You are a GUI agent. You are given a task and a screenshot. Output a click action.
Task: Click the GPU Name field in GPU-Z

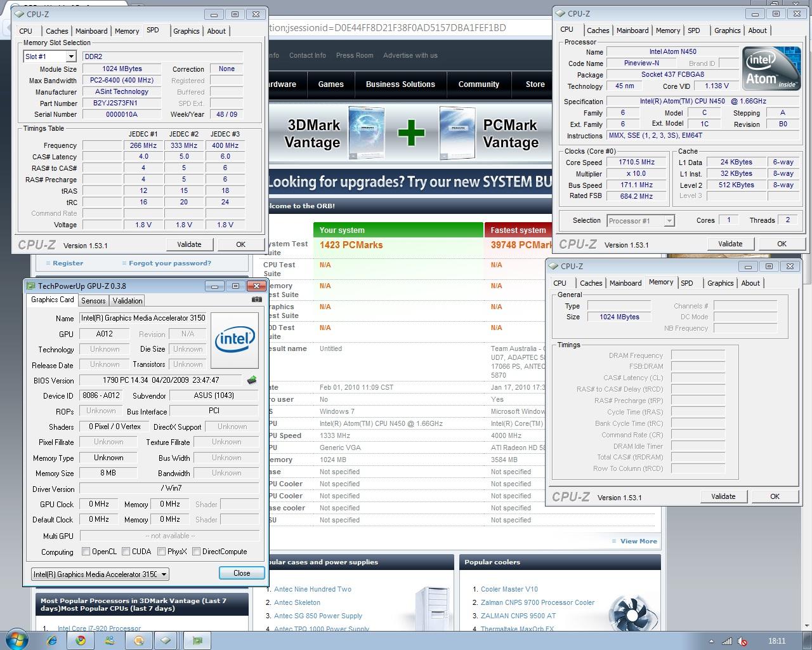(143, 318)
